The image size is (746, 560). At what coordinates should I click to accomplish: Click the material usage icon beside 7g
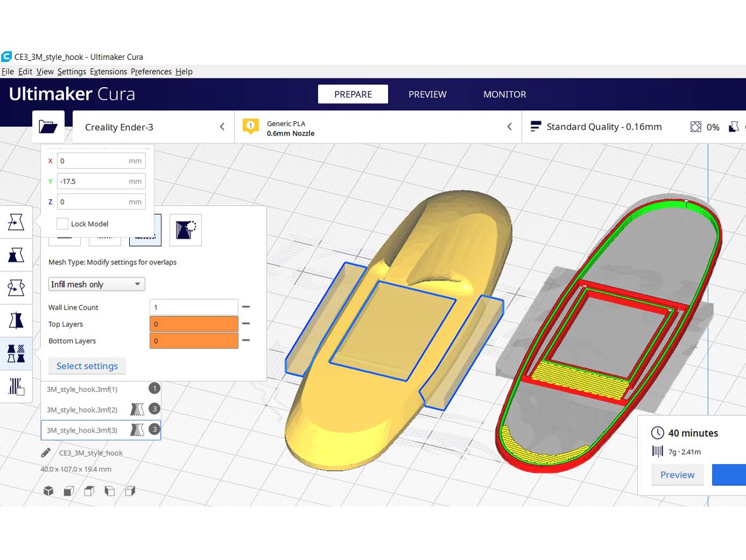point(658,451)
